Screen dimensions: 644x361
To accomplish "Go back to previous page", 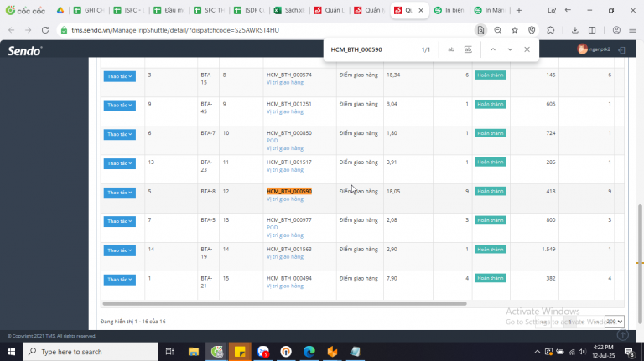I will click(x=12, y=30).
